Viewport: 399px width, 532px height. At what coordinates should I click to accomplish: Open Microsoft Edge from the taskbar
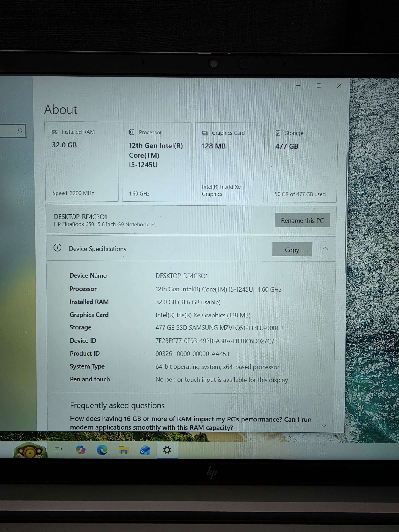(102, 450)
